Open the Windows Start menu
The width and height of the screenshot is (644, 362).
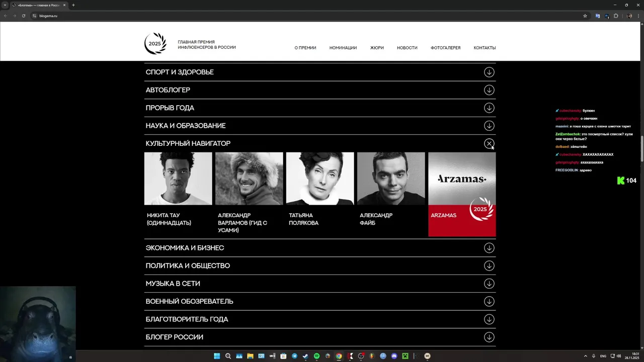coord(217,356)
